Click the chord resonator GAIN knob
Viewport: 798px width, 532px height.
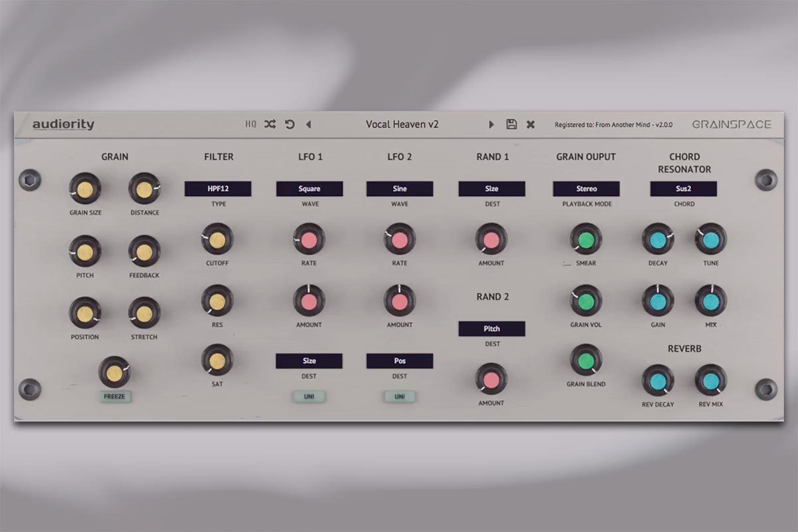pyautogui.click(x=658, y=301)
